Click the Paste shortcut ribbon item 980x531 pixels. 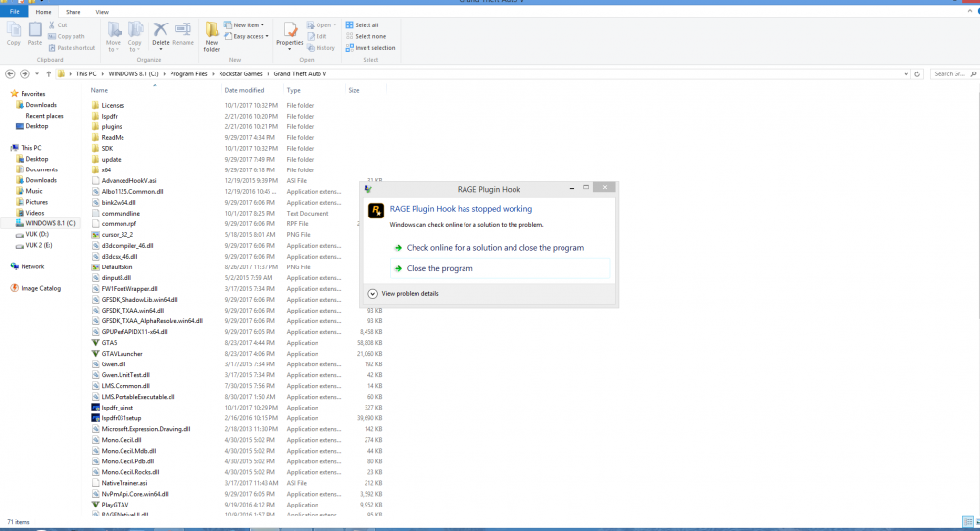click(72, 47)
